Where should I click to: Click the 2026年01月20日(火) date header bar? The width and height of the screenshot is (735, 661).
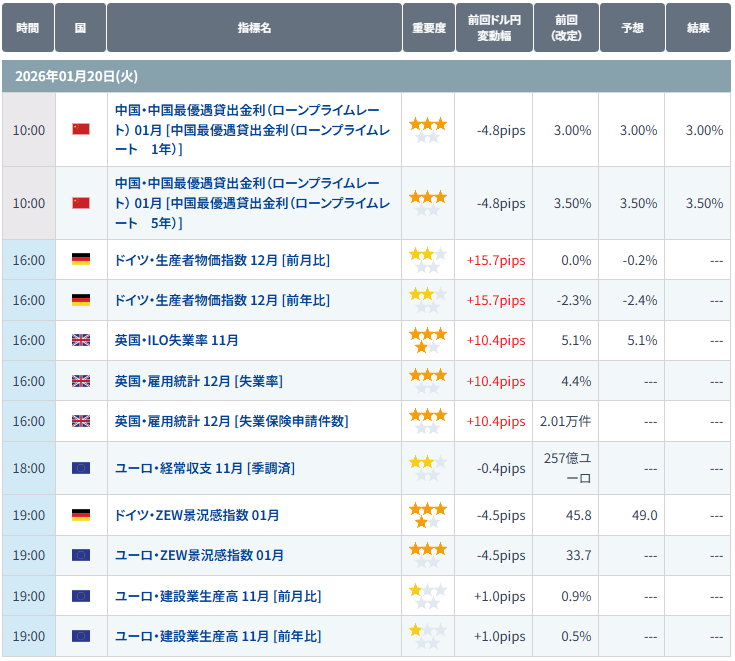click(x=367, y=76)
